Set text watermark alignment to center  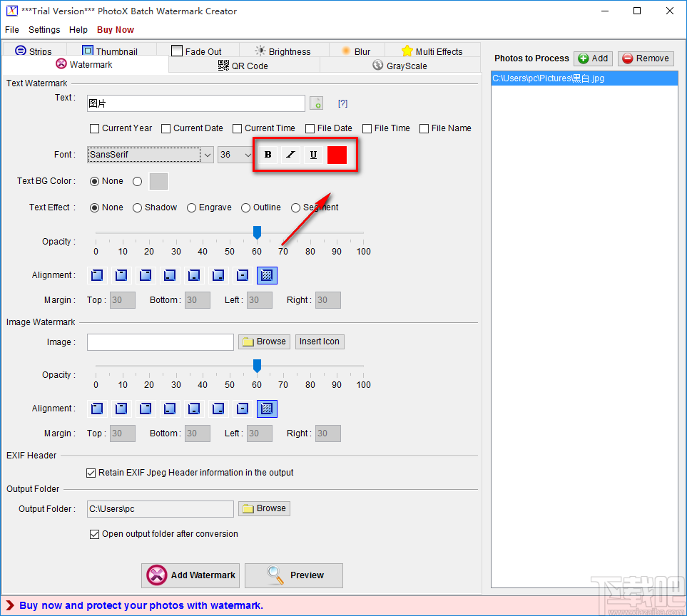[243, 275]
